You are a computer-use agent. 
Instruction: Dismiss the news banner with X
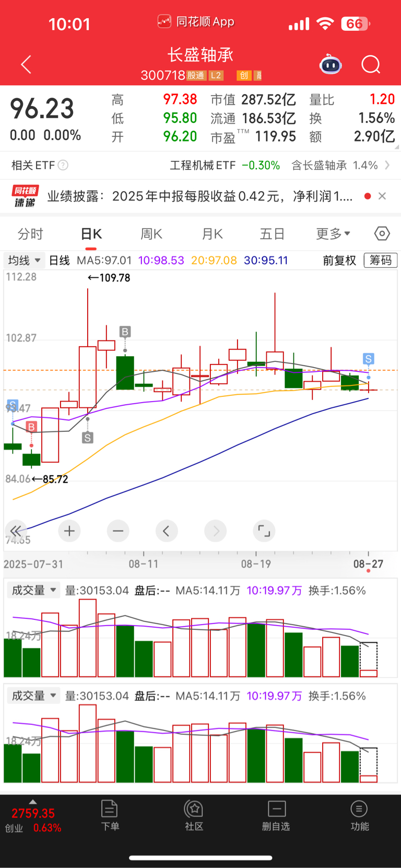[x=382, y=196]
